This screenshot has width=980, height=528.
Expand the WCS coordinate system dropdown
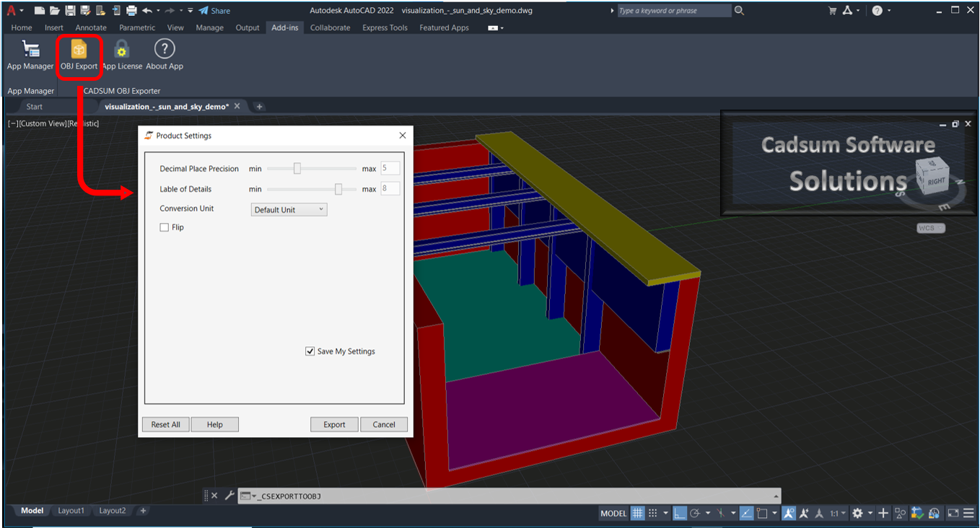(930, 228)
